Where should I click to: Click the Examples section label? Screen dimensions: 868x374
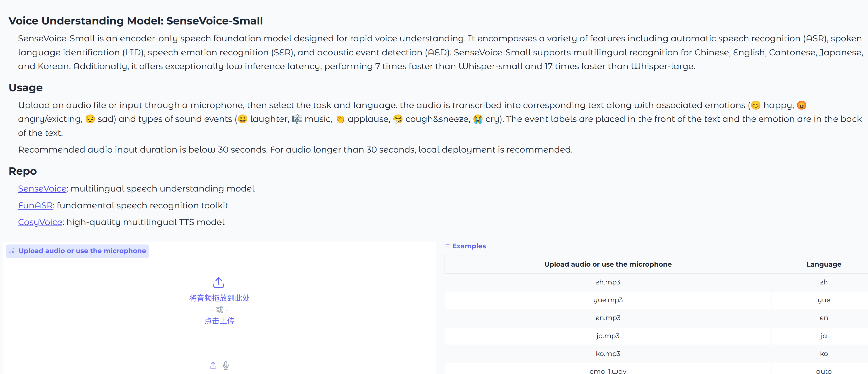pos(469,246)
